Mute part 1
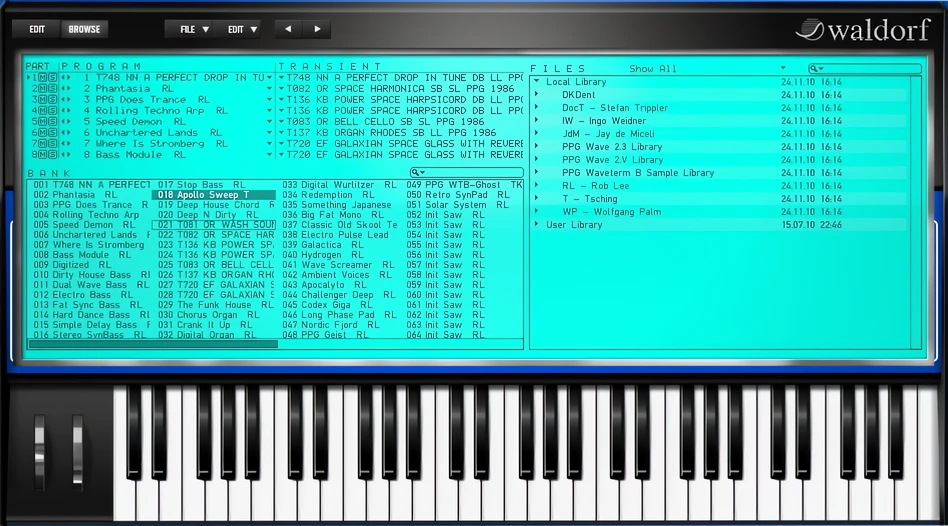Viewport: 948px width, 526px height. [x=43, y=77]
